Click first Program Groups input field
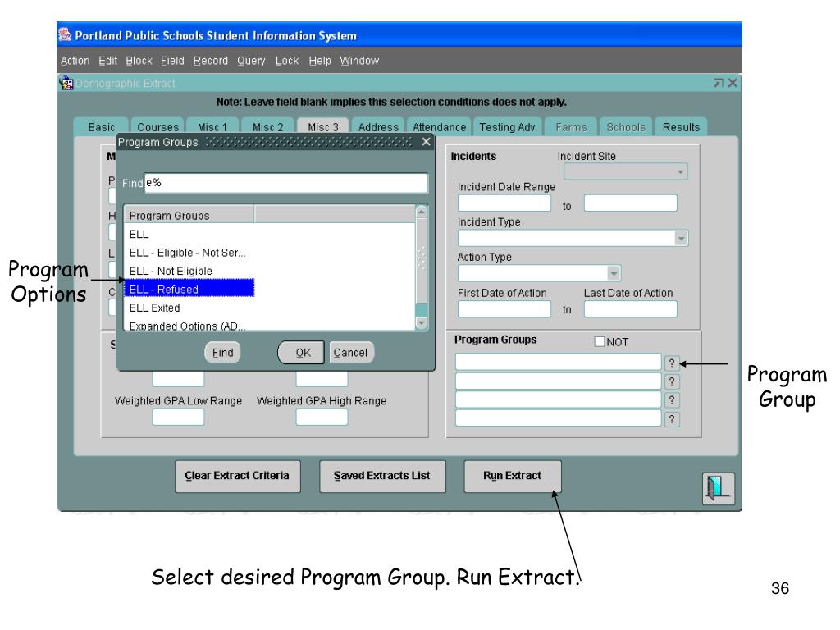 pyautogui.click(x=558, y=362)
